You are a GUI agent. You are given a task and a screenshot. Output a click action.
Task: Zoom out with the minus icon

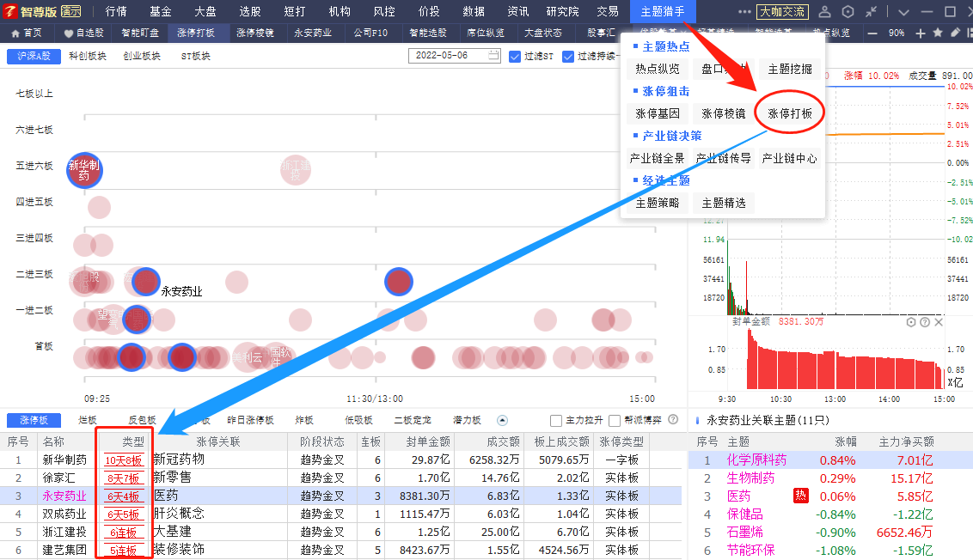pos(872,33)
